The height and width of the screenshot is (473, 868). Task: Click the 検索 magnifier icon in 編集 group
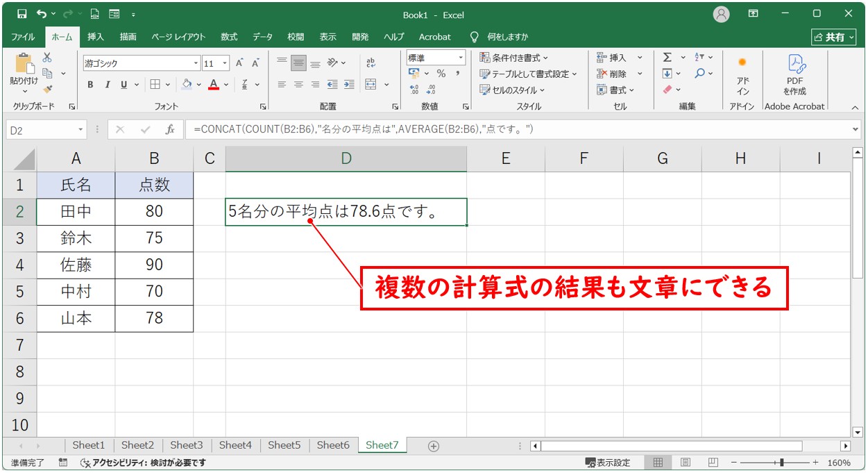click(700, 73)
